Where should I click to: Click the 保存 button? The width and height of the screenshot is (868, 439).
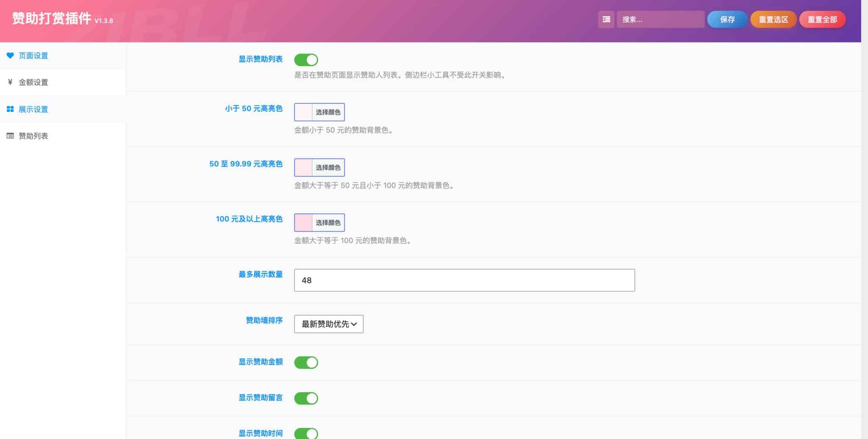[x=727, y=19]
